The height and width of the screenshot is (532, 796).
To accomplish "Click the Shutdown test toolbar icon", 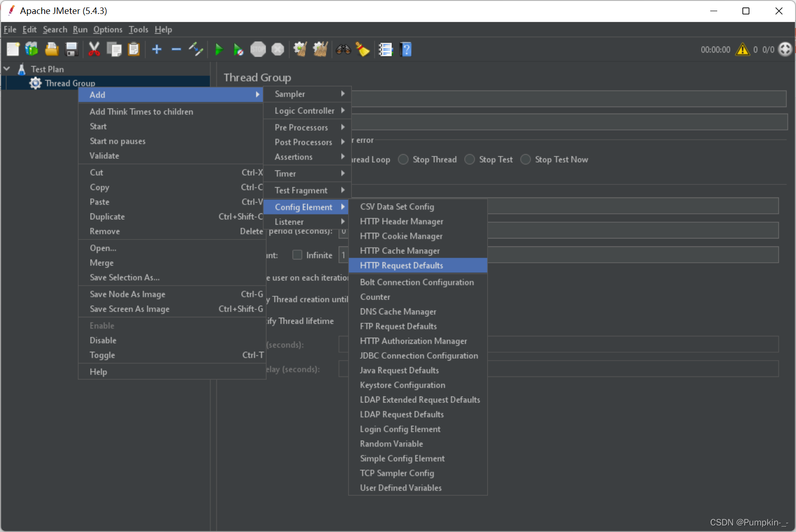I will click(x=278, y=49).
